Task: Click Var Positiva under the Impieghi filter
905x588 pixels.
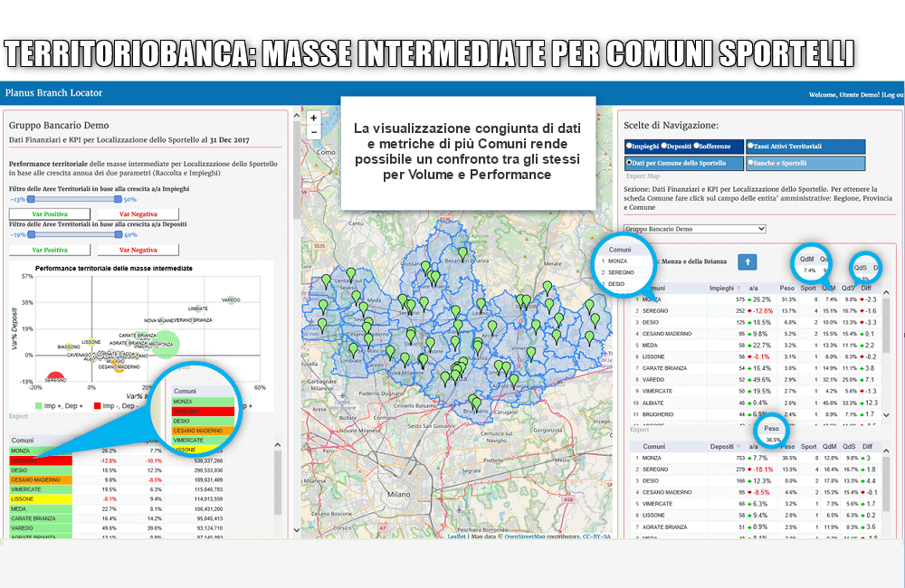Action: (50, 214)
